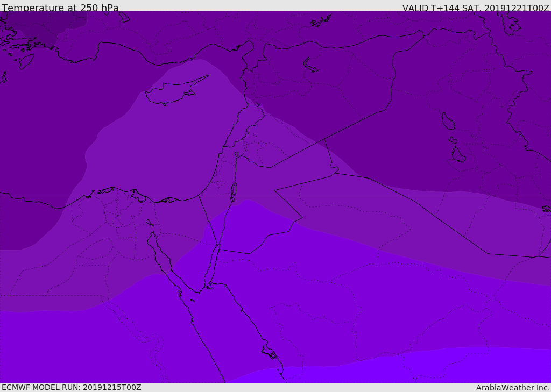Click the 'ArabiaWeather Inc' credit text

pos(512,388)
